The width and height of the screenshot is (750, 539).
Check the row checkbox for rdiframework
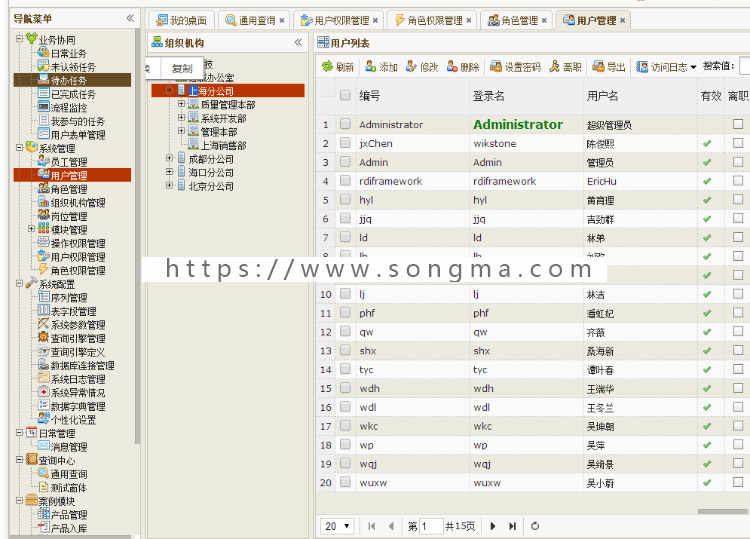345,181
